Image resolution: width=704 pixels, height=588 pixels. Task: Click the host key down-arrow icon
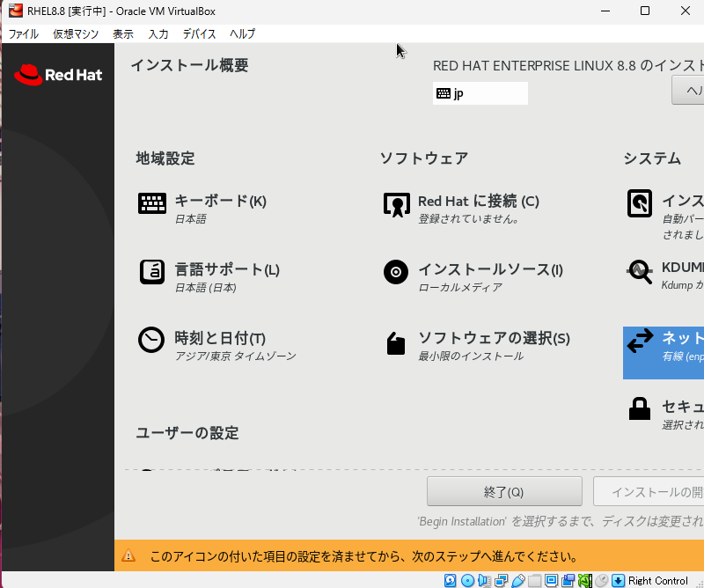(x=619, y=580)
